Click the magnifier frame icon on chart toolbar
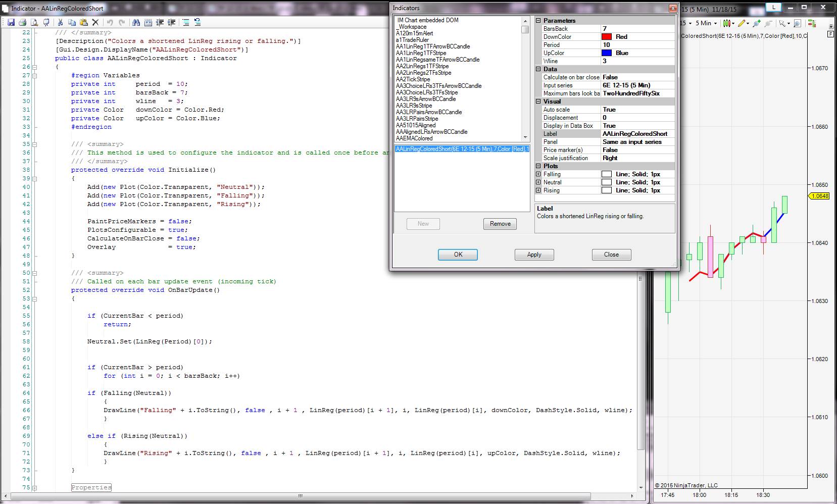Image resolution: width=837 pixels, height=504 pixels. pyautogui.click(x=797, y=23)
